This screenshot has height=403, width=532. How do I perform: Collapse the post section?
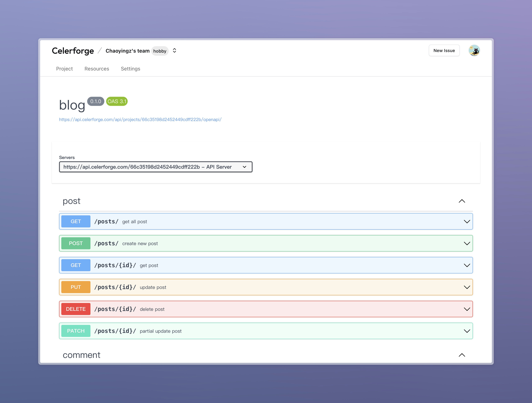pyautogui.click(x=462, y=201)
